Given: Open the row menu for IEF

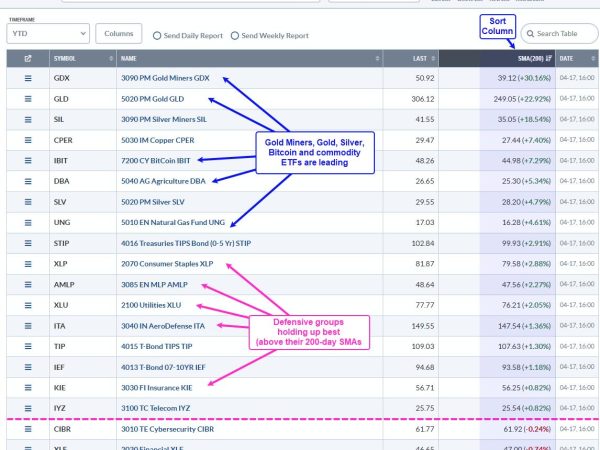Looking at the screenshot, I should tap(28, 367).
